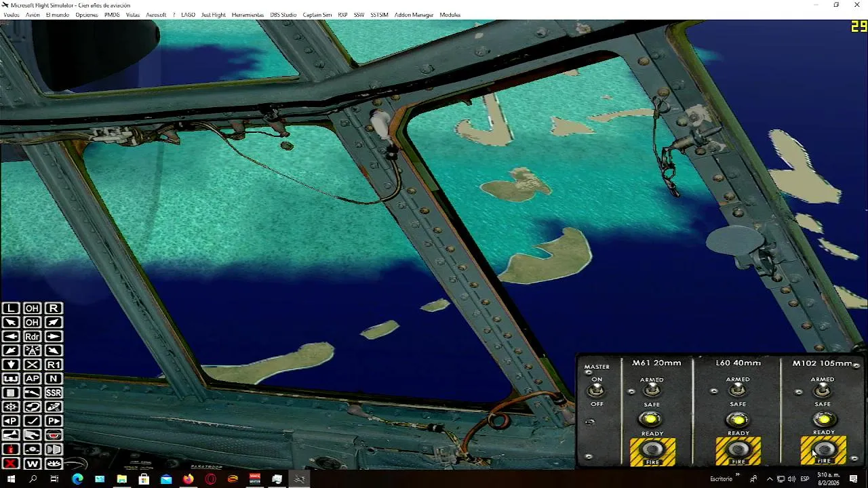Open the Captain Sim menu

[x=317, y=15]
